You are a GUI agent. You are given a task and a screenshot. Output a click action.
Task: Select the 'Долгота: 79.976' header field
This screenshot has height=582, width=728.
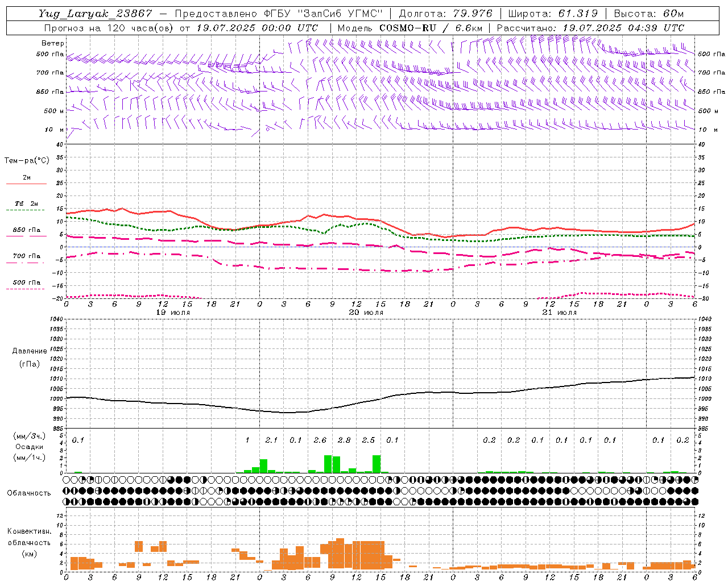pos(446,14)
